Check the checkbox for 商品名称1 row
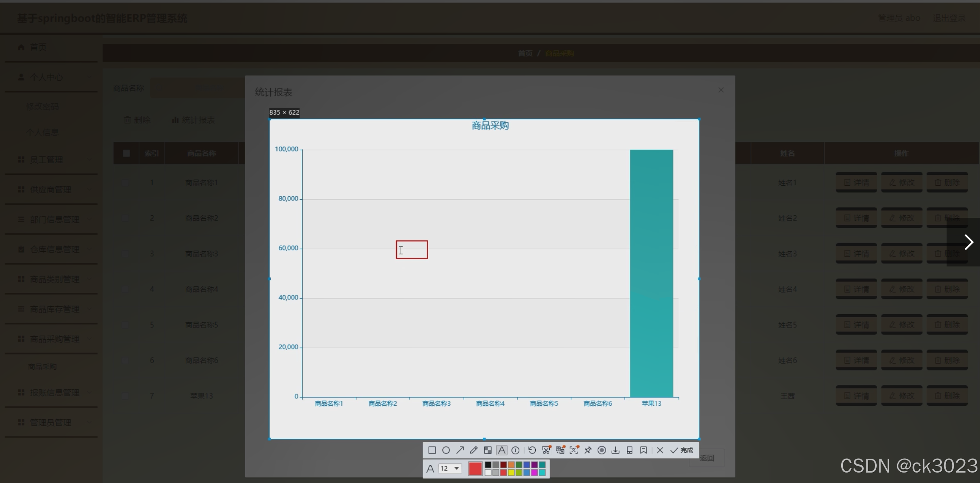This screenshot has height=483, width=980. [x=126, y=182]
